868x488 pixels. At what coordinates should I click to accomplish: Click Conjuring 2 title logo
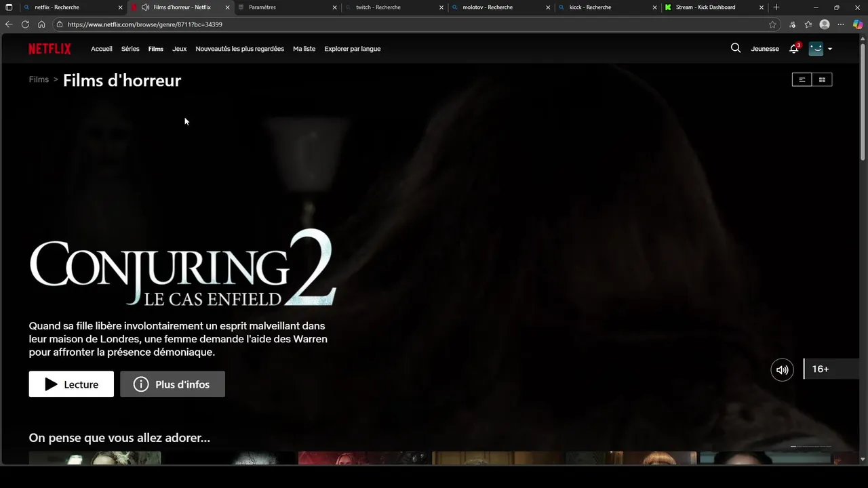click(183, 268)
